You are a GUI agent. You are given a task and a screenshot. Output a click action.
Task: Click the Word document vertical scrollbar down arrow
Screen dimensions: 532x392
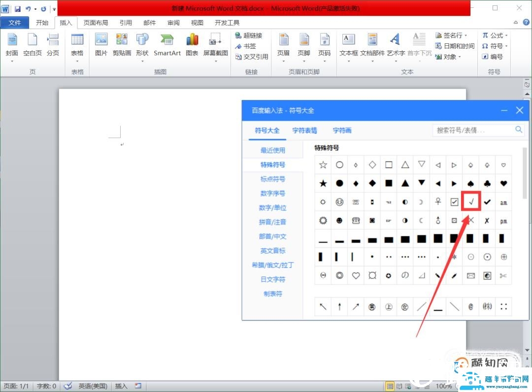(527, 350)
